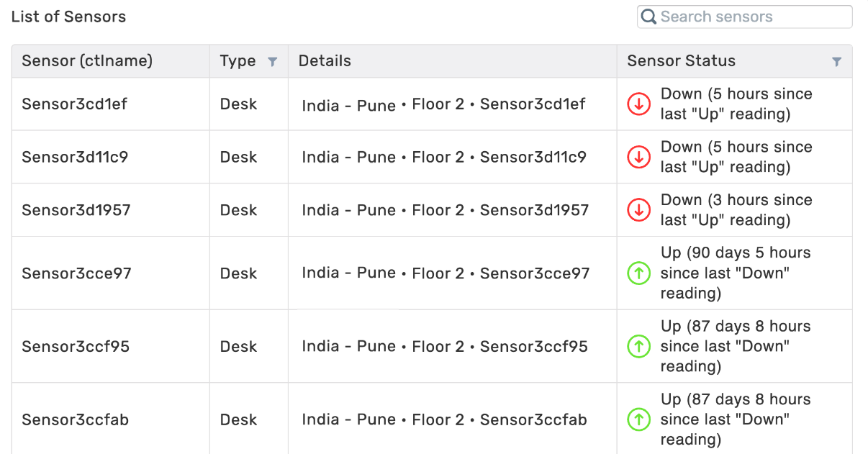Open the Sensor Status column filter
Screen dimensions: 868x454
point(836,62)
